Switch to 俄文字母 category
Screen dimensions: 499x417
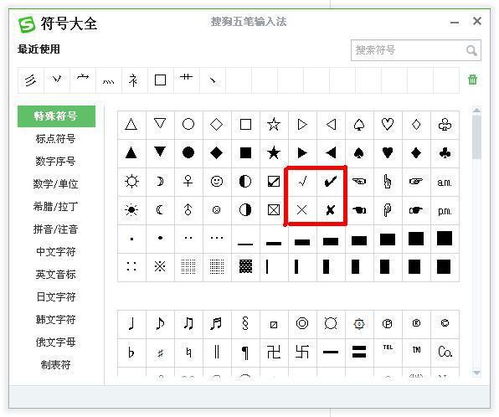click(56, 342)
